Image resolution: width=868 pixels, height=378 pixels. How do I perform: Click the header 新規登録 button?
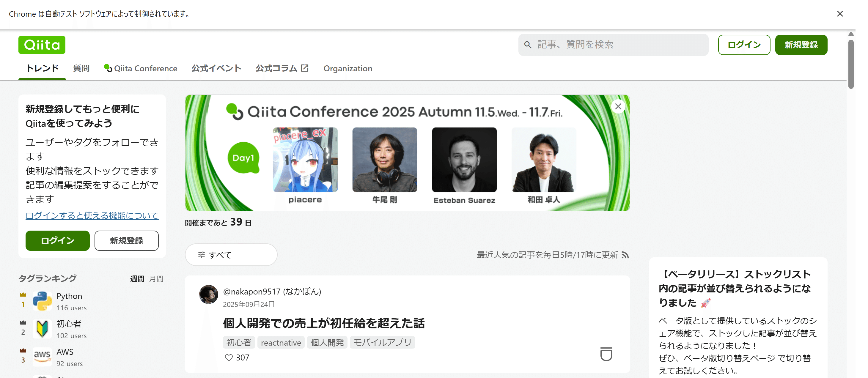(801, 45)
